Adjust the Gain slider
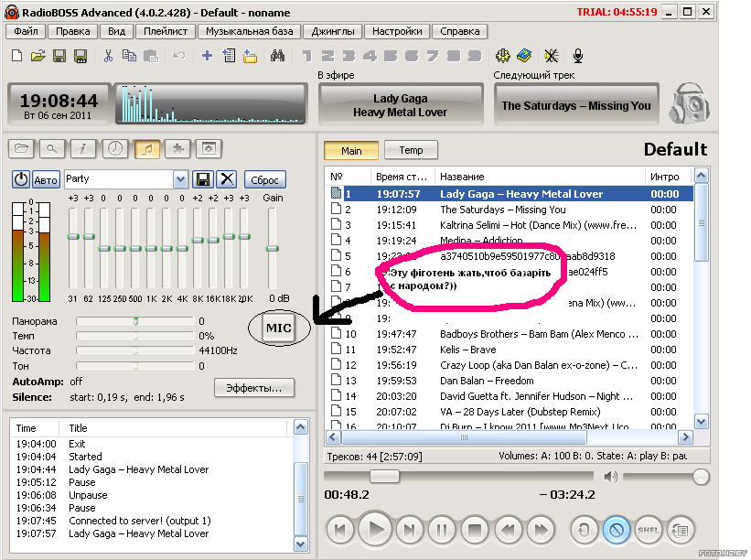 [272, 248]
